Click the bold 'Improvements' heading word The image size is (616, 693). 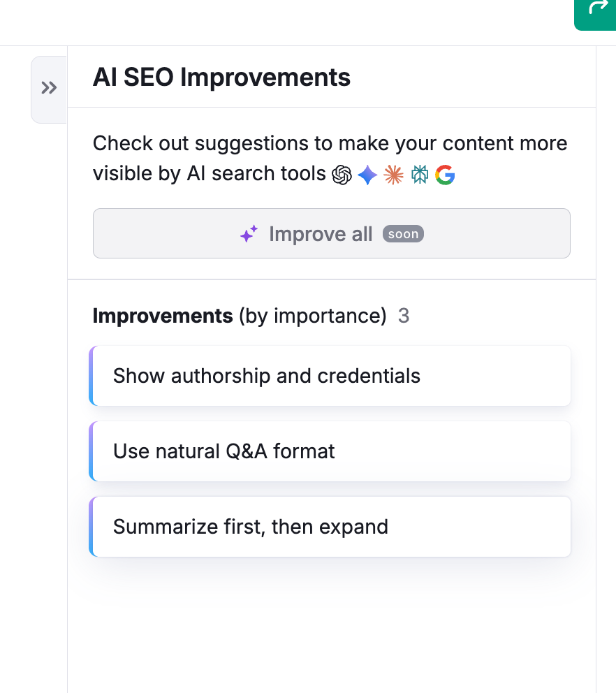(163, 316)
